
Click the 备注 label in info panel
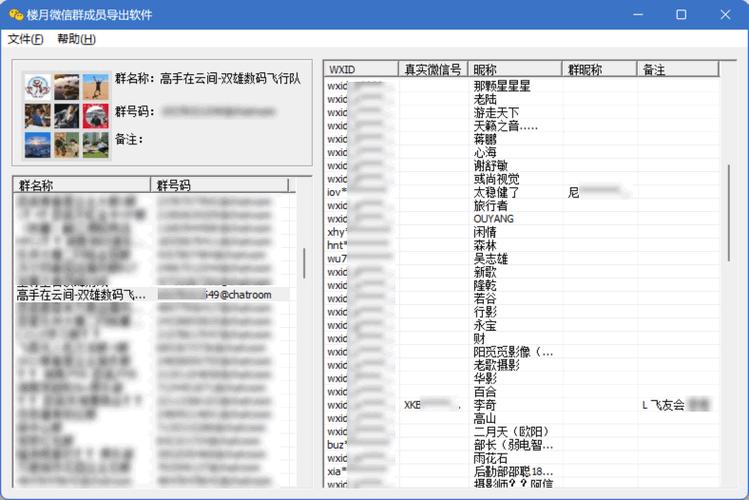pos(129,139)
